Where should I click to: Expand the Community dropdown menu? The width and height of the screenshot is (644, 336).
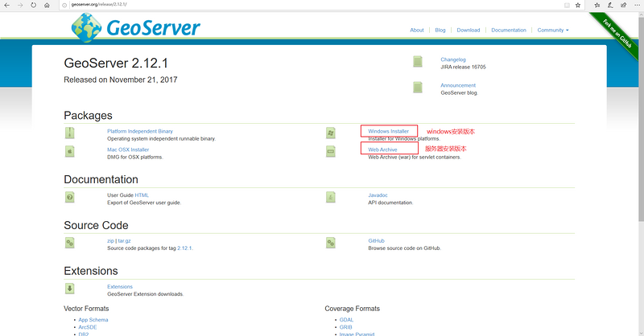click(553, 30)
